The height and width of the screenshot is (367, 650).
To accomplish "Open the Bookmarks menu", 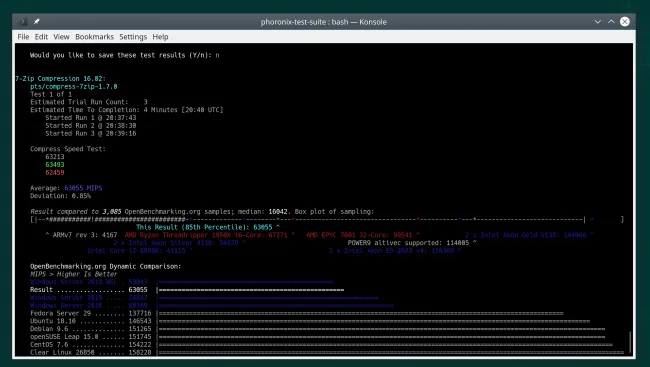I will [x=95, y=37].
